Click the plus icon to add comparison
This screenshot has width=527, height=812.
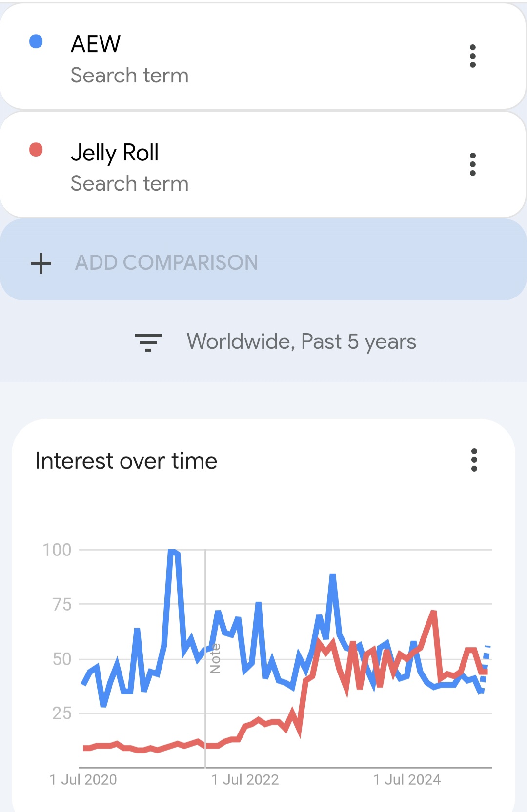pos(41,263)
